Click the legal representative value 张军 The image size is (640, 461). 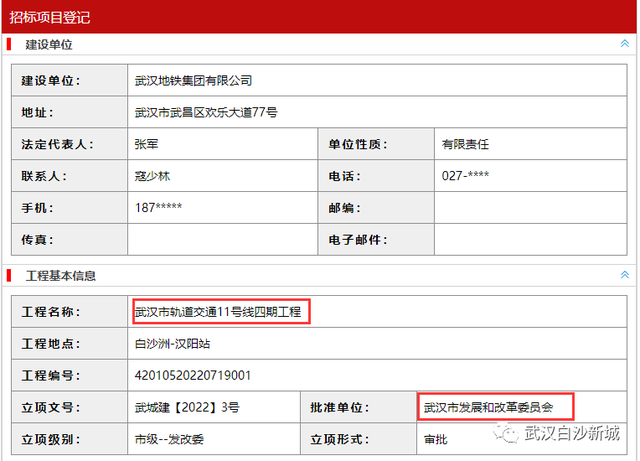tap(146, 144)
